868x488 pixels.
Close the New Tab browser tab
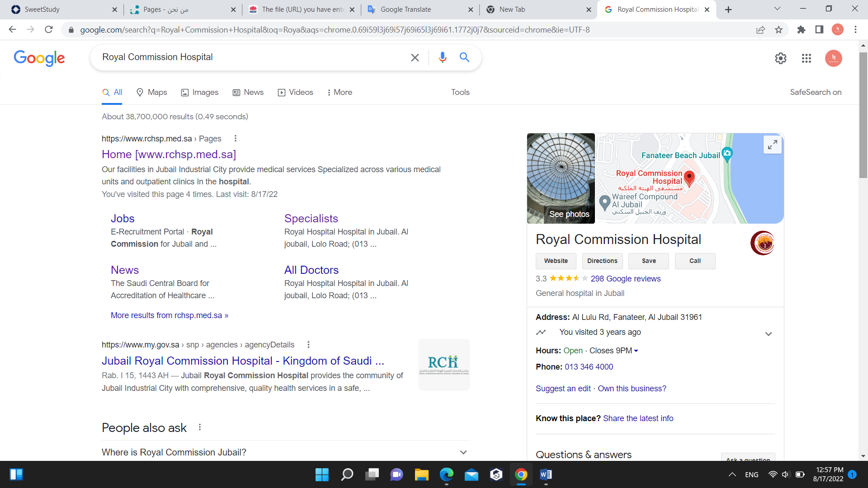[589, 9]
